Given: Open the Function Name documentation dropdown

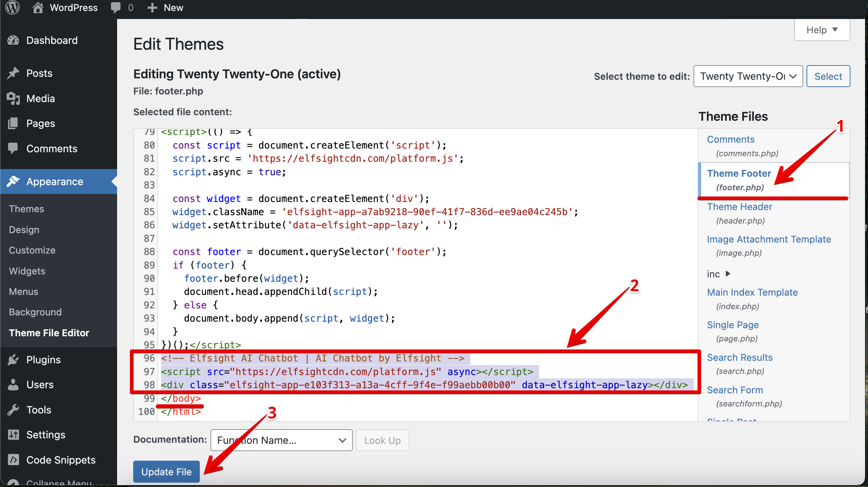Looking at the screenshot, I should [x=281, y=440].
